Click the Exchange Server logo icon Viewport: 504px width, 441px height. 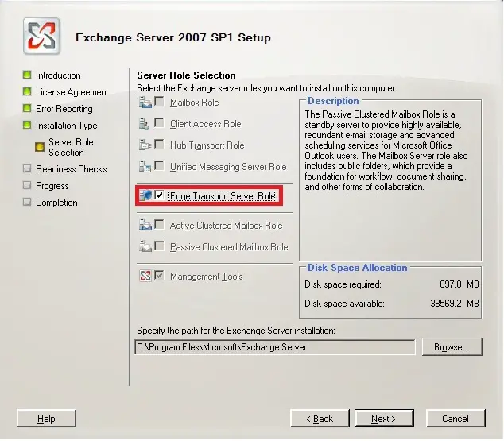pos(42,36)
